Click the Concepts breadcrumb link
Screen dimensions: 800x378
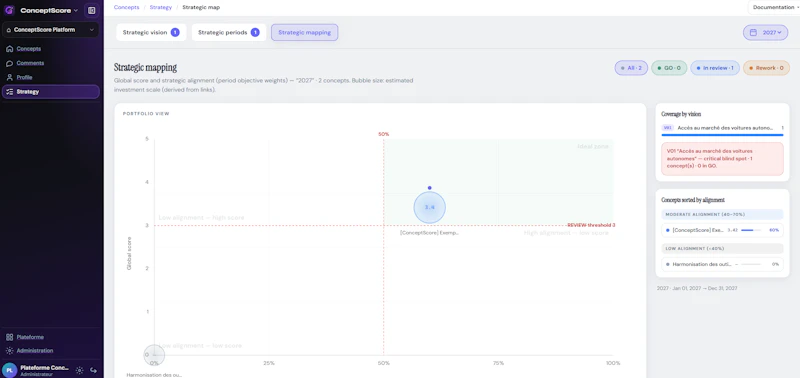[x=127, y=8]
